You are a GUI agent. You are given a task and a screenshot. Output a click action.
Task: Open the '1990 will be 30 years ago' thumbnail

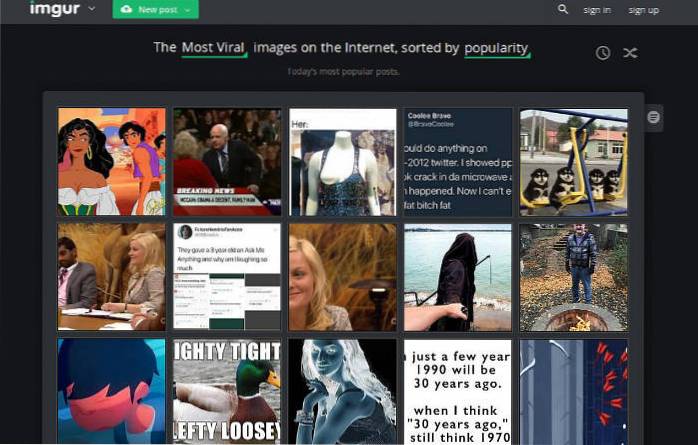click(x=458, y=392)
